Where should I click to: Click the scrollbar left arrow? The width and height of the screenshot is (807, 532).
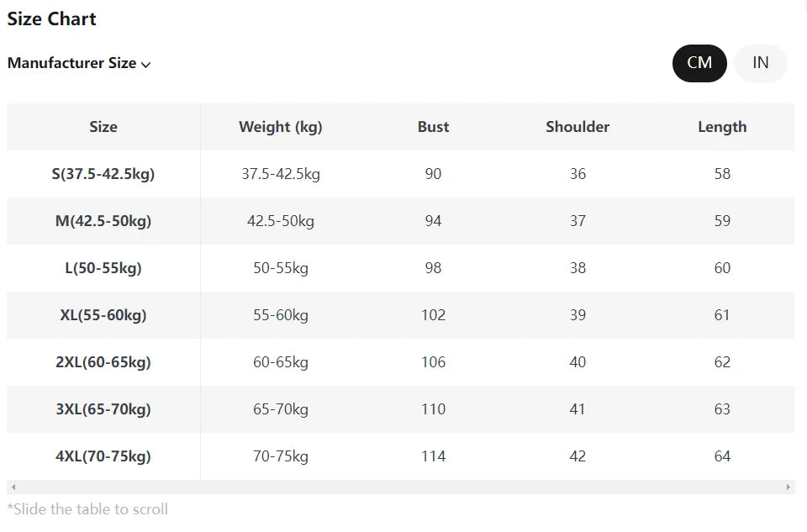13,487
